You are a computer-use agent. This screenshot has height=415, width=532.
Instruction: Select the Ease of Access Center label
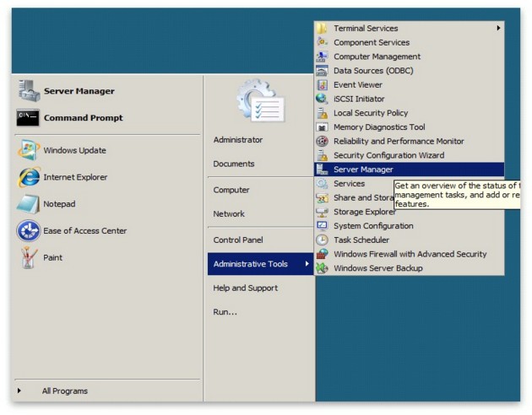[x=84, y=231]
